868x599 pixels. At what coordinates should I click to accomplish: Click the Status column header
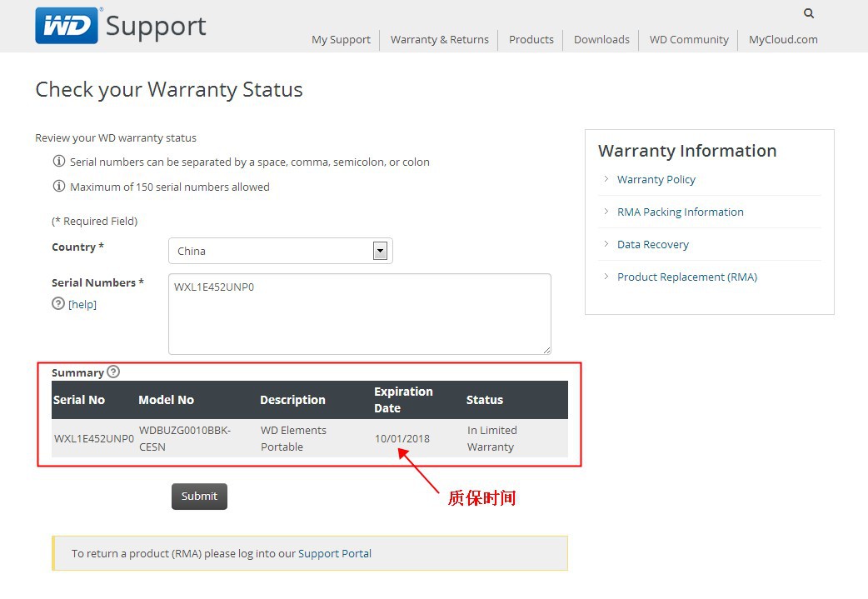485,400
